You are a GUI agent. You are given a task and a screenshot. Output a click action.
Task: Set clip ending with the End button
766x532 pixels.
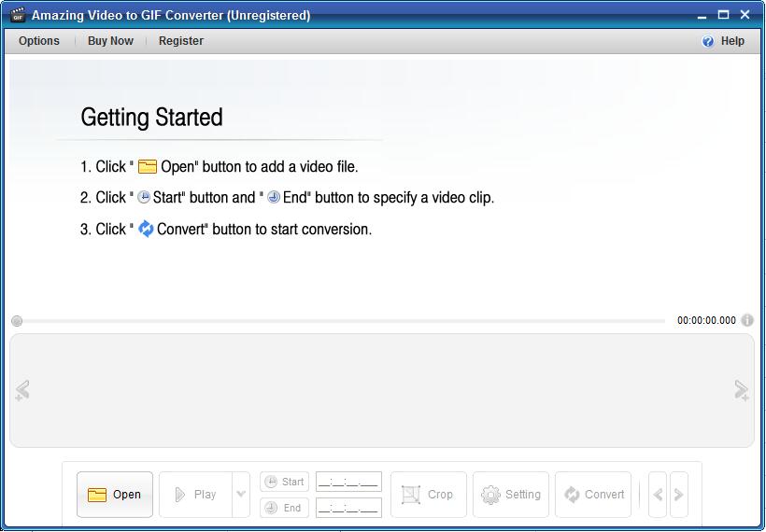(284, 508)
